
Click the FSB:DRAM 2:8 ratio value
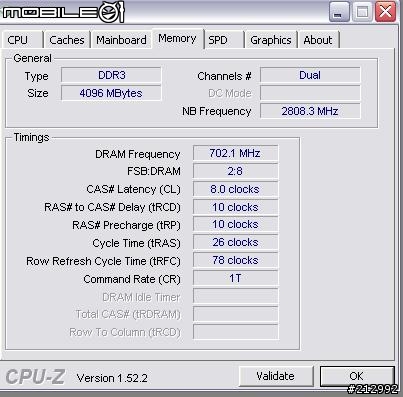(235, 171)
